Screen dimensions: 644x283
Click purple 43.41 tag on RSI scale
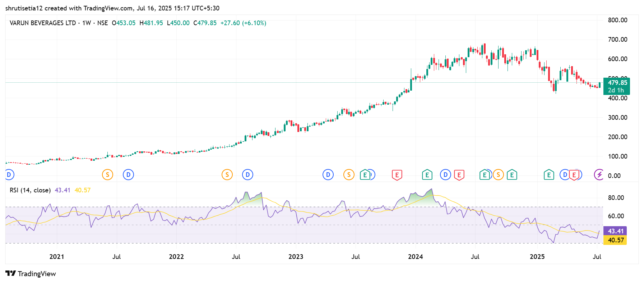[615, 231]
